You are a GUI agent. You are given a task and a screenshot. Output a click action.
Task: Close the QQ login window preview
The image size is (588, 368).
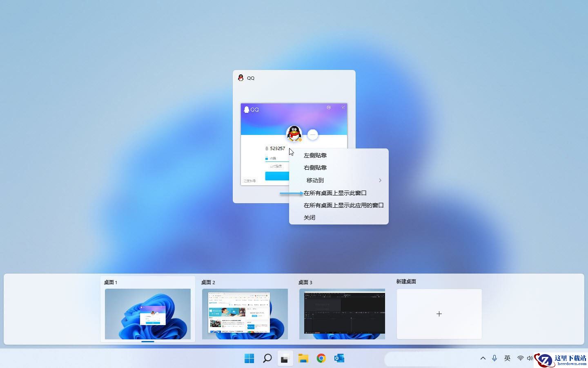(x=343, y=108)
